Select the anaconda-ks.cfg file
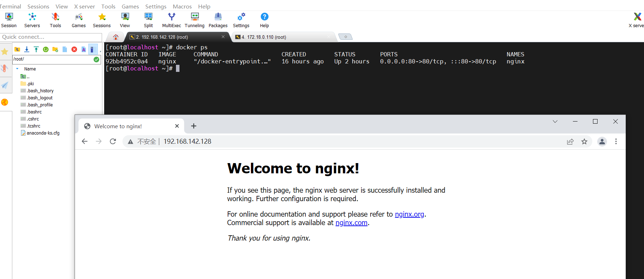 [x=40, y=133]
